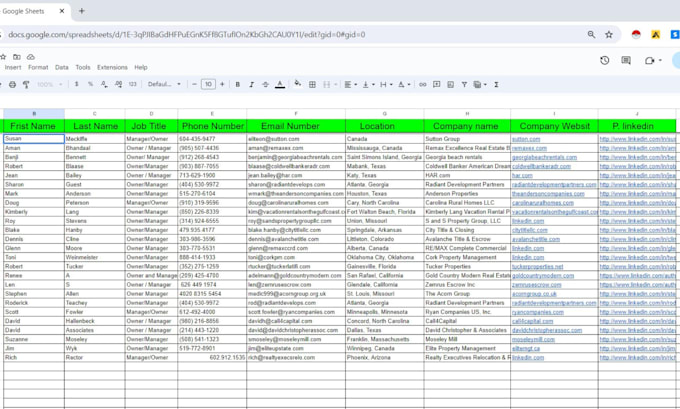Image resolution: width=680 pixels, height=409 pixels.
Task: Star the document
Action: [3, 57]
